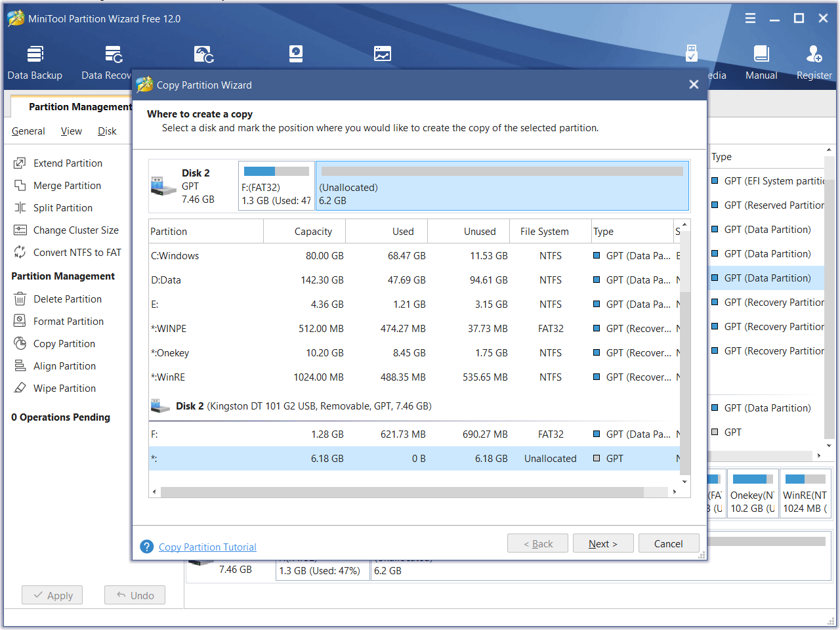The width and height of the screenshot is (840, 630).
Task: Click the Back button in wizard
Action: (537, 543)
